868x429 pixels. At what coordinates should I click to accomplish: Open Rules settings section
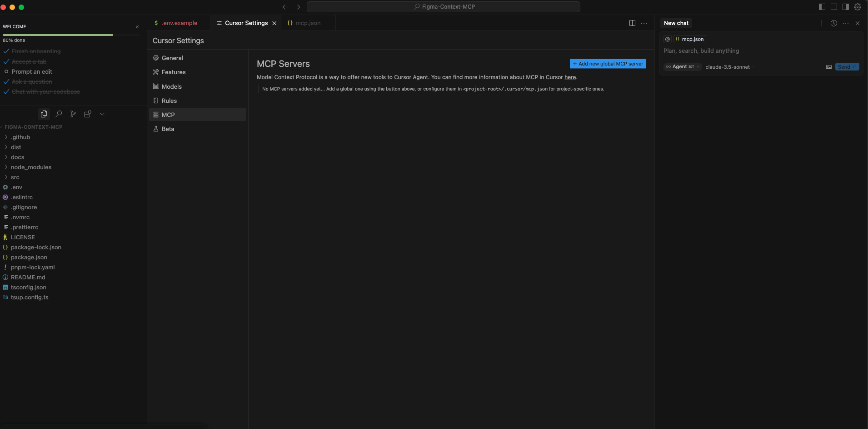198,101
